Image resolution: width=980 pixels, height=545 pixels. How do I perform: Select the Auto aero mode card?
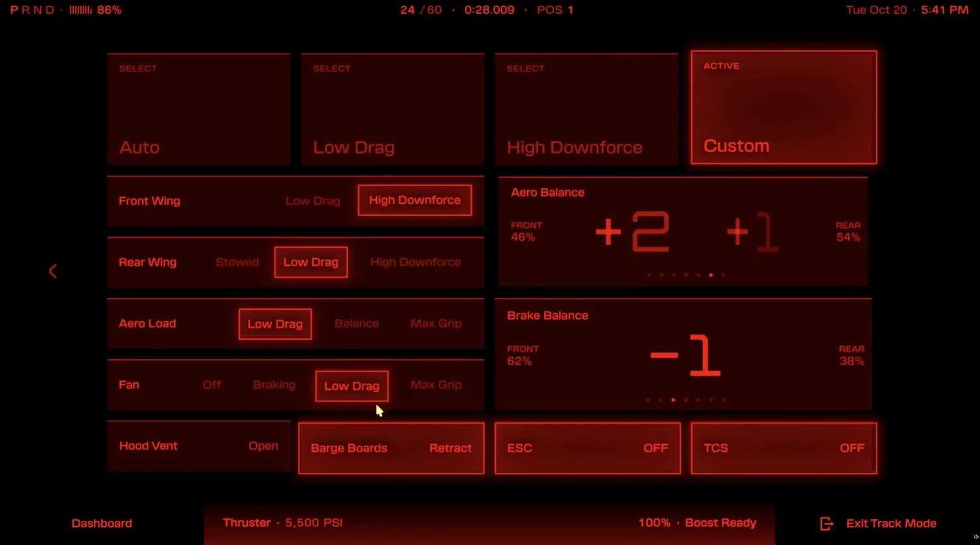pos(199,109)
